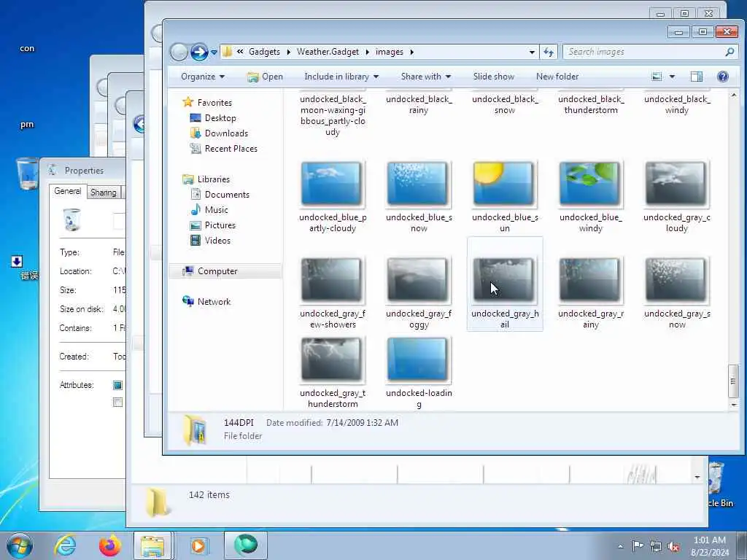
Task: Open the Organize menu
Action: click(x=203, y=77)
